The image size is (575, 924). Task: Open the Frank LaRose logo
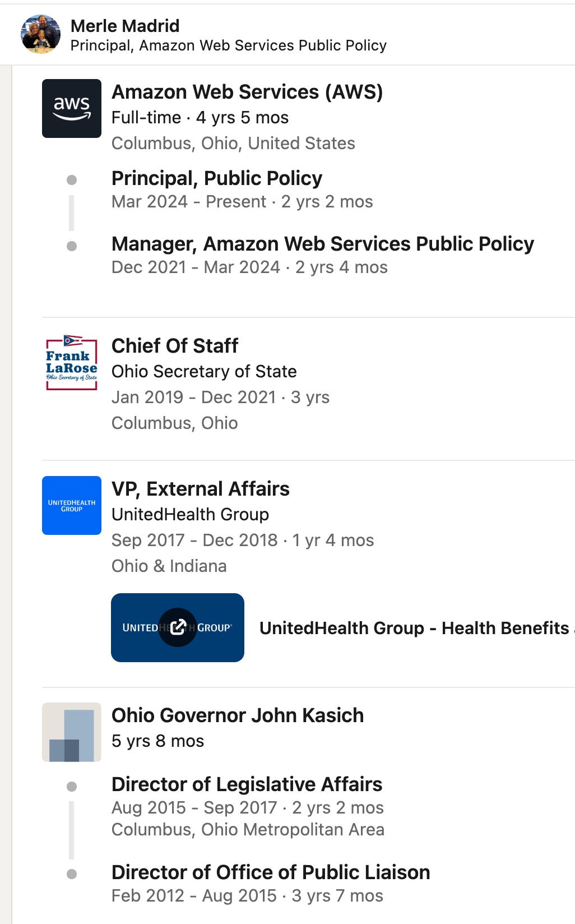click(x=72, y=362)
